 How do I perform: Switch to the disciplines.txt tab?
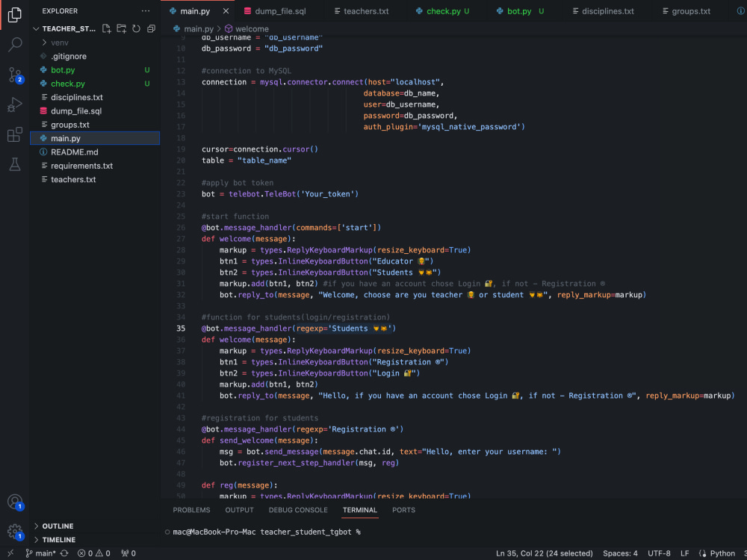click(603, 11)
